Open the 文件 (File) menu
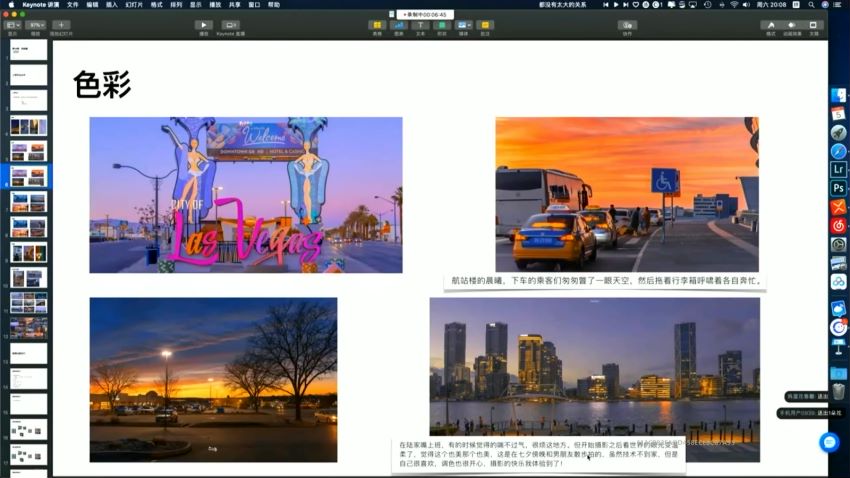Screen dimensions: 850x478 coord(73,4)
